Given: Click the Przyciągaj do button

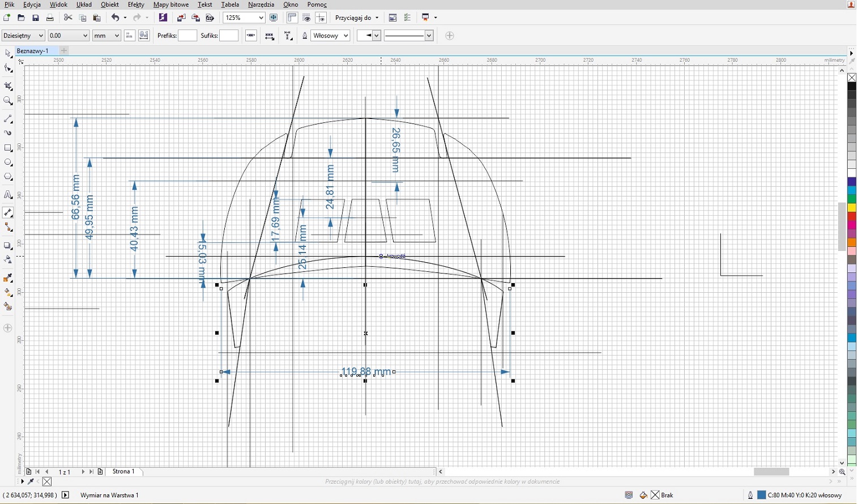Looking at the screenshot, I should 357,18.
